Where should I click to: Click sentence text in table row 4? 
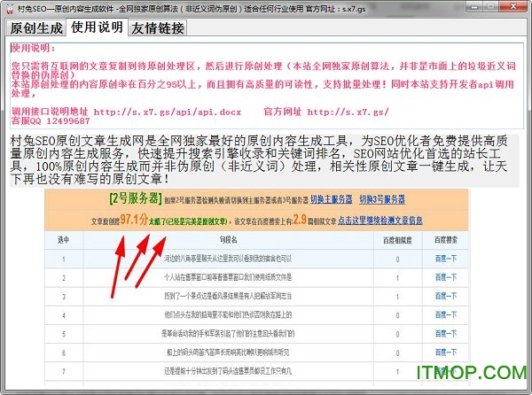click(x=228, y=314)
